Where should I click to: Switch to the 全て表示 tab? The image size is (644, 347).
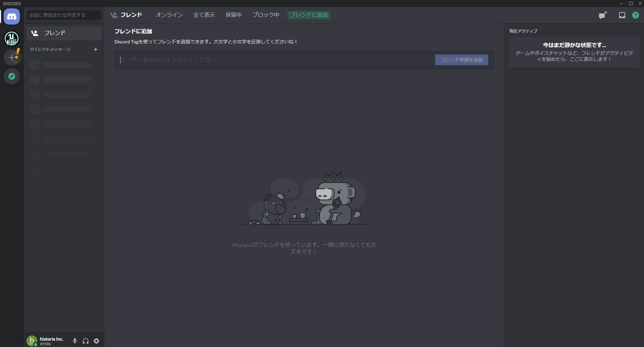click(204, 15)
